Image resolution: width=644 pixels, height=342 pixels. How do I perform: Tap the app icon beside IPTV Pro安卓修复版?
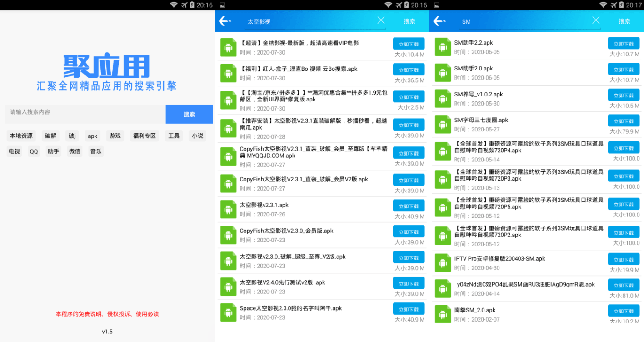(x=443, y=262)
